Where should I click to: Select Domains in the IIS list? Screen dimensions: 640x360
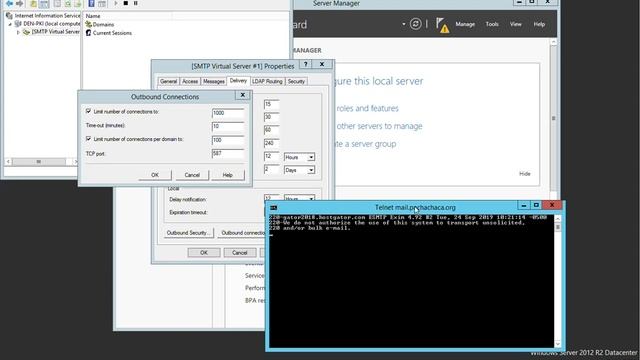[103, 24]
